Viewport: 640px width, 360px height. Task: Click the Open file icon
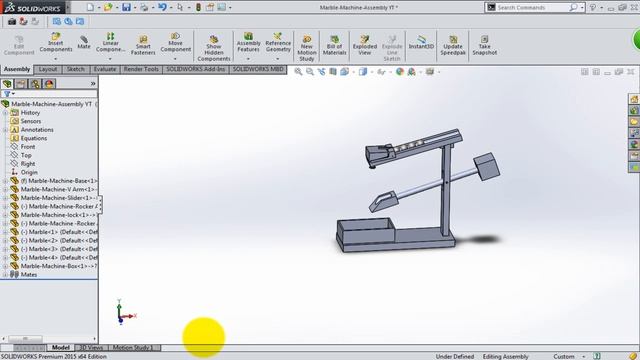108,7
